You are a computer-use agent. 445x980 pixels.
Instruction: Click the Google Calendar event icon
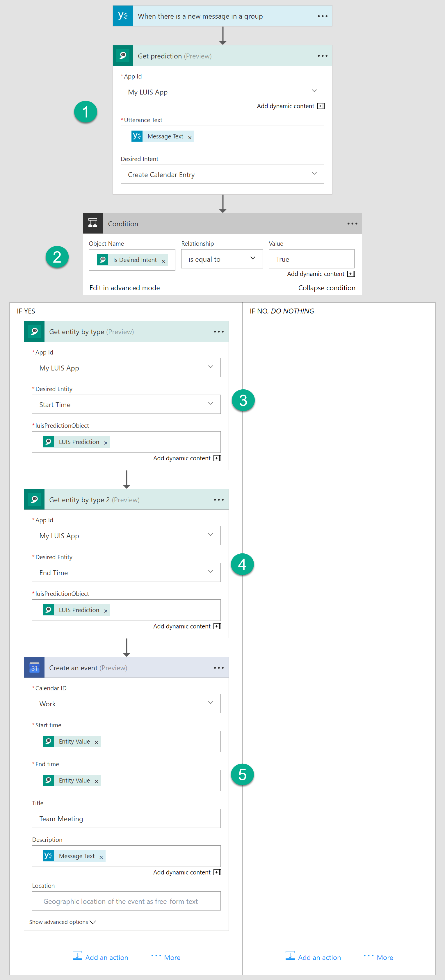(34, 668)
